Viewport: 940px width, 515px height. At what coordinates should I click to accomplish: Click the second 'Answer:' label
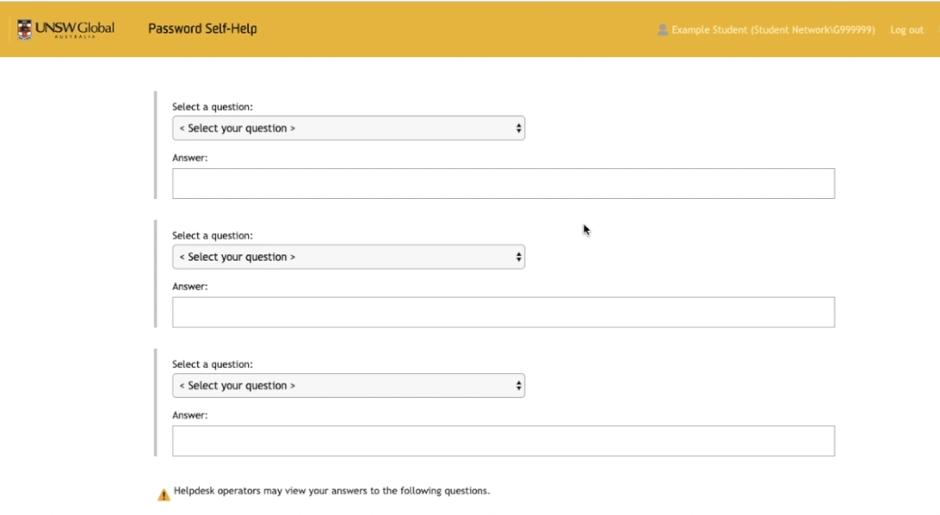[x=190, y=287]
